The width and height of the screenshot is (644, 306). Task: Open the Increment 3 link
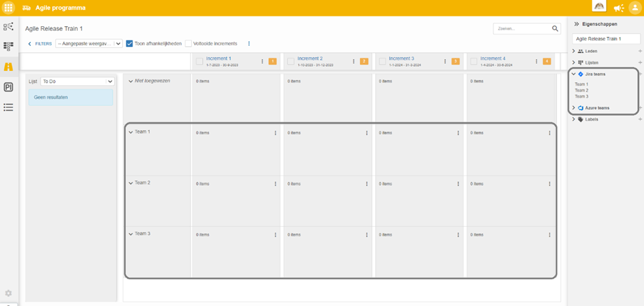tap(401, 58)
